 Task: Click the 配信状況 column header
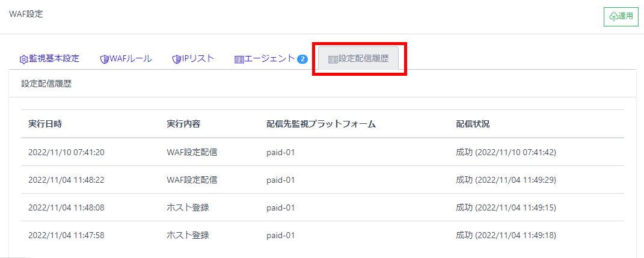[473, 124]
